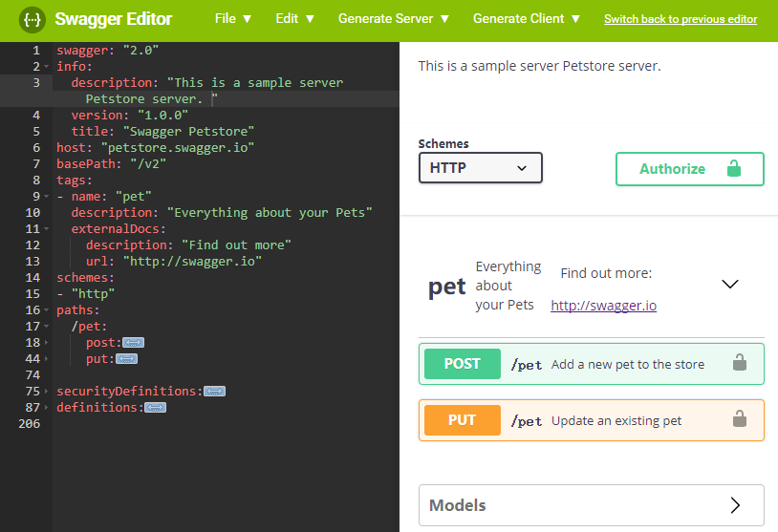
Task: Collapse paths fold arrow on line 16
Action: (47, 310)
